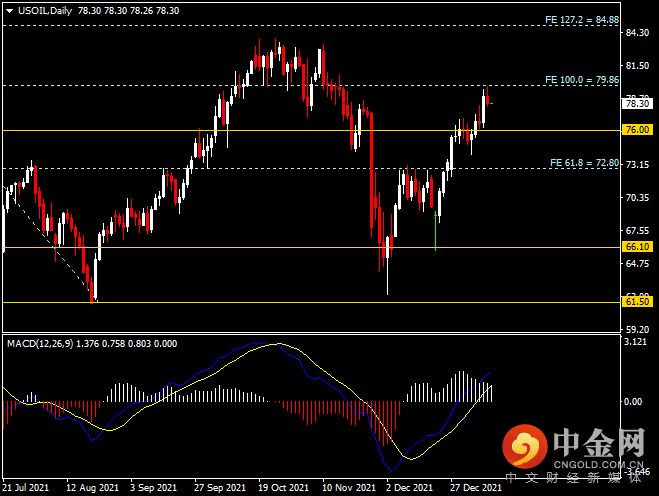Click the 3 Sep 2021 date label
The image size is (659, 496).
[x=153, y=488]
